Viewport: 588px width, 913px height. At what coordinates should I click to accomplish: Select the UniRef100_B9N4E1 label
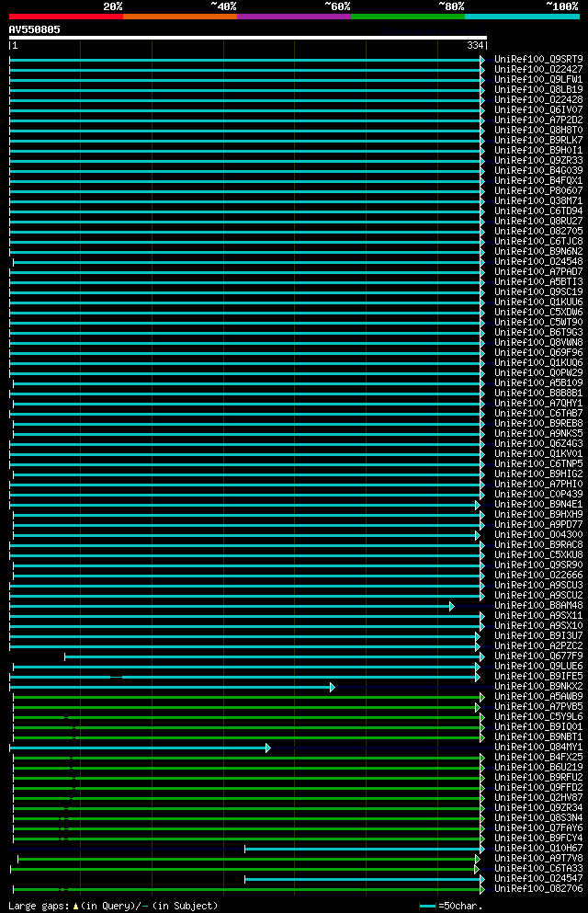(x=538, y=504)
